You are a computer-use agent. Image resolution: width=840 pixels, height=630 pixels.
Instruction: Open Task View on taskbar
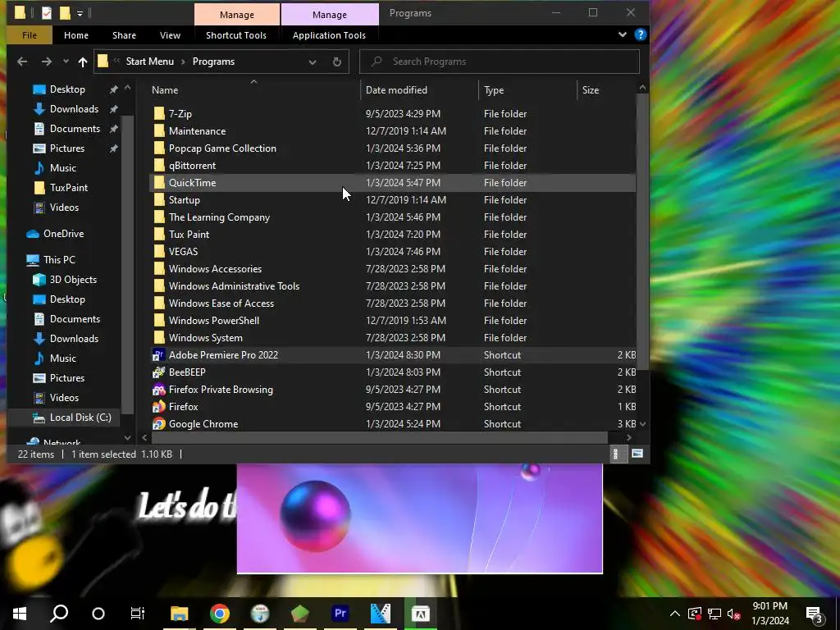click(x=138, y=613)
